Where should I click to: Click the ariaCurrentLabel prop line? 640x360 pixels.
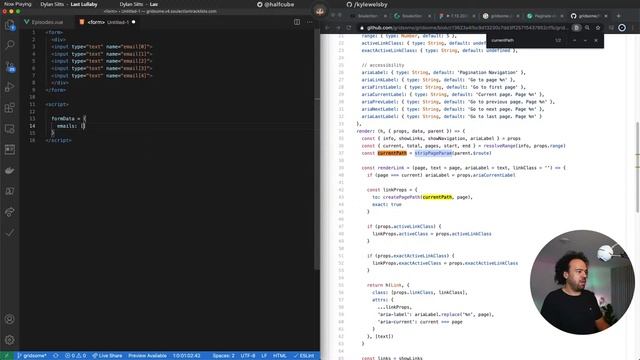(x=453, y=94)
